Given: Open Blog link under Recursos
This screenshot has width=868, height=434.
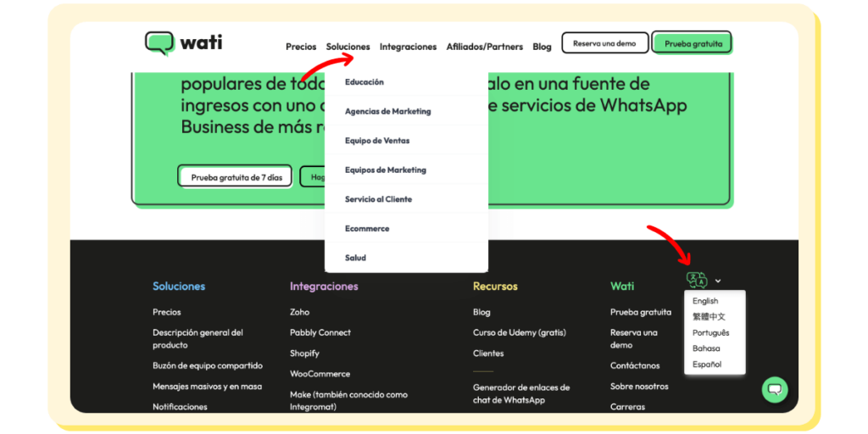Looking at the screenshot, I should point(481,312).
